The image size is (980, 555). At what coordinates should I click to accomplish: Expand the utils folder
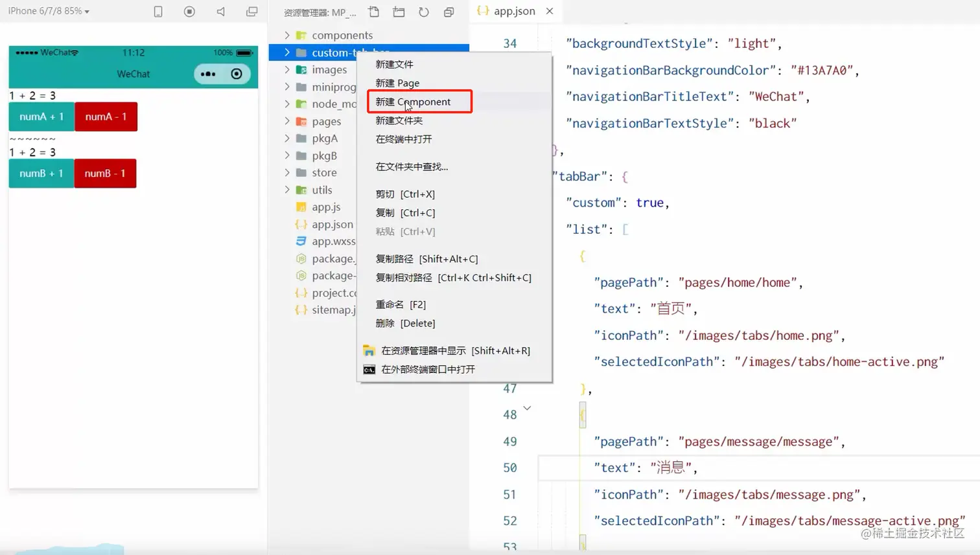pyautogui.click(x=287, y=190)
